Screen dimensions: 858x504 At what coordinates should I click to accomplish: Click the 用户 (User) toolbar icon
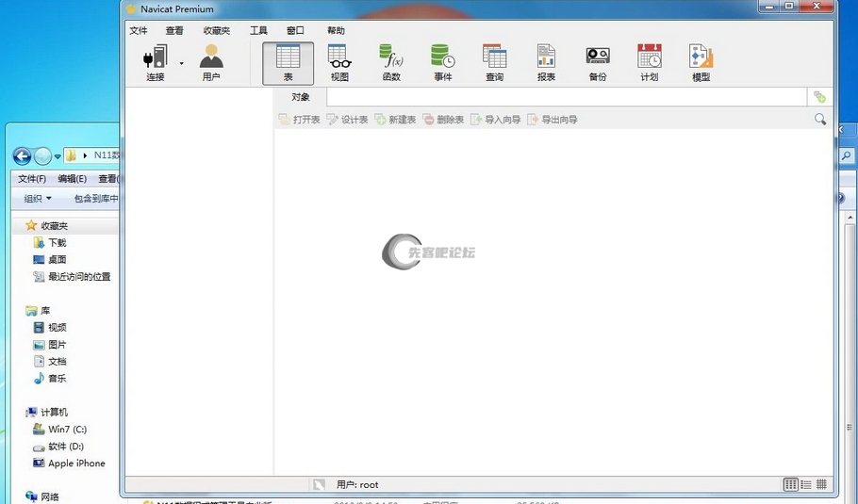[x=211, y=62]
